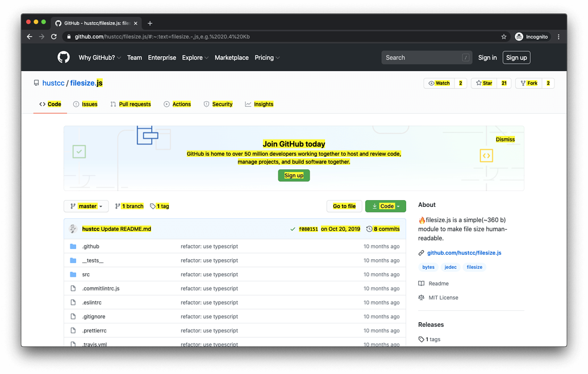Click the branch icon next to 1 branch
588x374 pixels.
pyautogui.click(x=118, y=206)
